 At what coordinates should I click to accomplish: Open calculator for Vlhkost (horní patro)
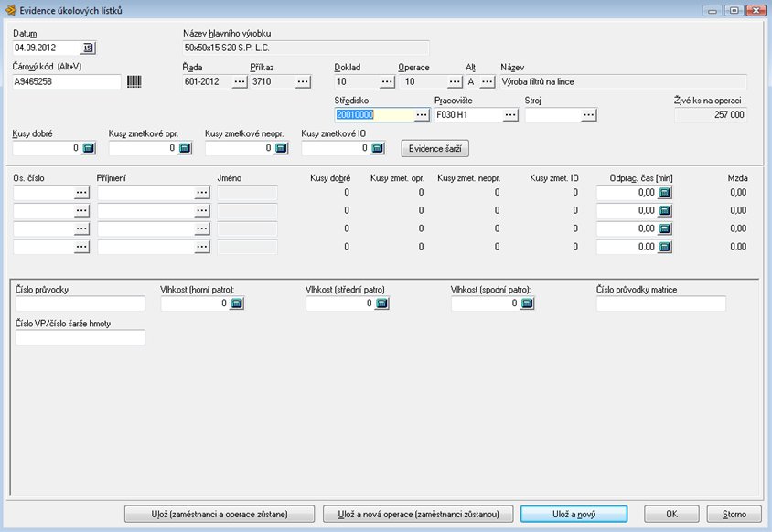coord(237,303)
